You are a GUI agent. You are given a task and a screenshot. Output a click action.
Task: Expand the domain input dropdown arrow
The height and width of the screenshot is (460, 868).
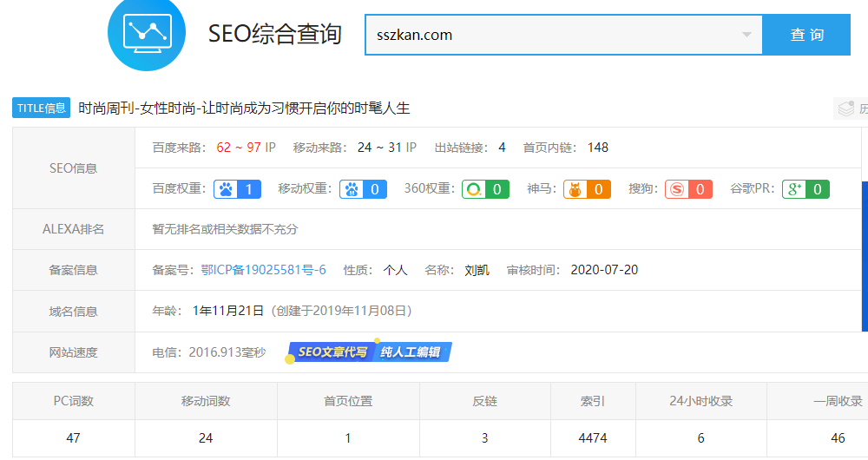746,36
